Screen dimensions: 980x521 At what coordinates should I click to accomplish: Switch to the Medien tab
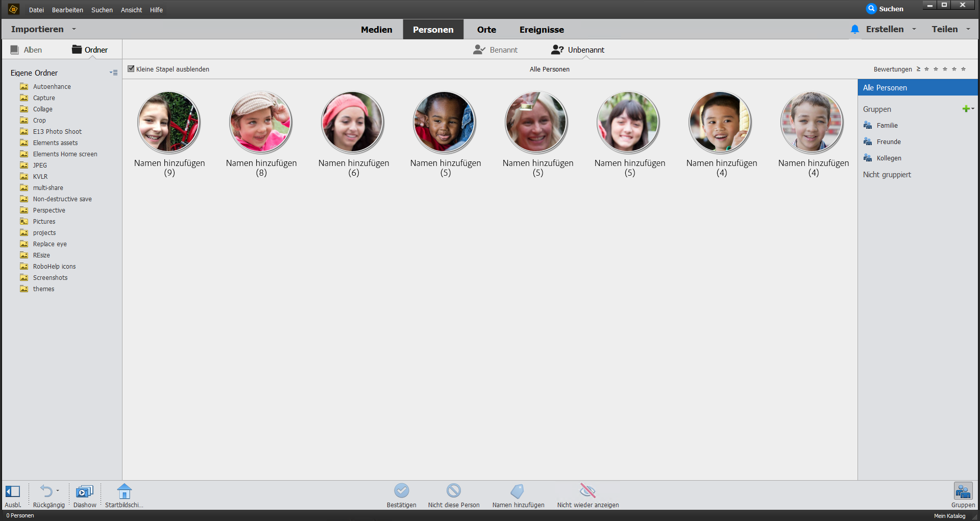[377, 30]
